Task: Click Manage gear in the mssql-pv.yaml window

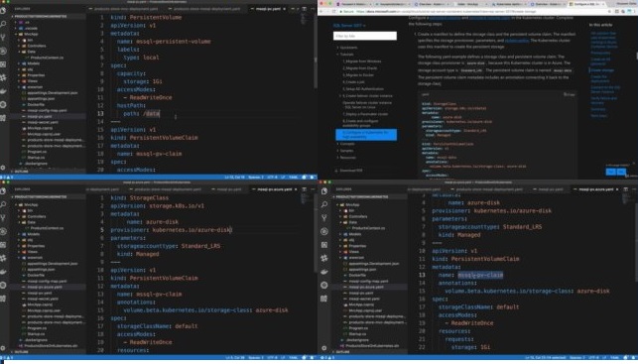Action: coord(4,168)
